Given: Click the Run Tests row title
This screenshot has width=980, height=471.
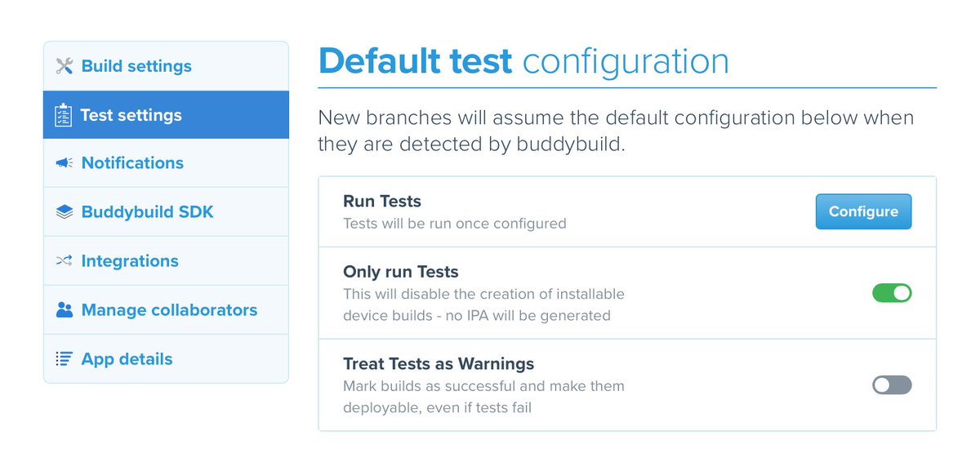Looking at the screenshot, I should tap(382, 202).
